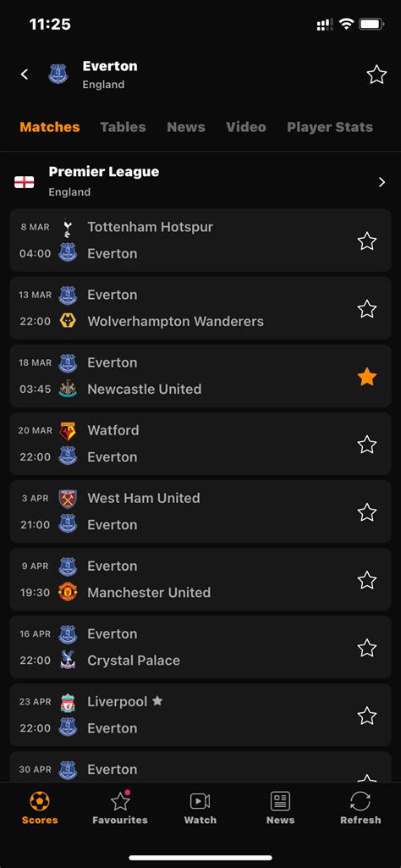
Task: Switch to the Tables tab
Action: (123, 127)
